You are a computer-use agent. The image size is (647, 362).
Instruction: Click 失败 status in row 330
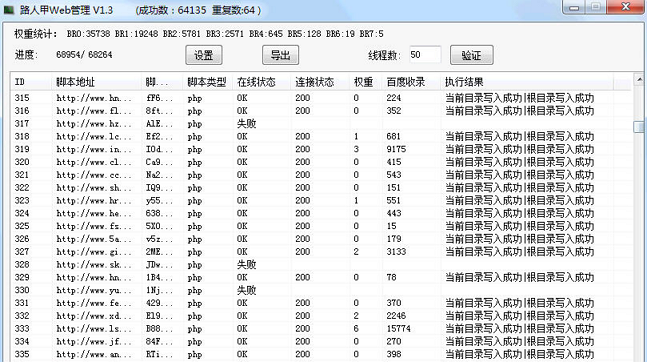point(246,290)
